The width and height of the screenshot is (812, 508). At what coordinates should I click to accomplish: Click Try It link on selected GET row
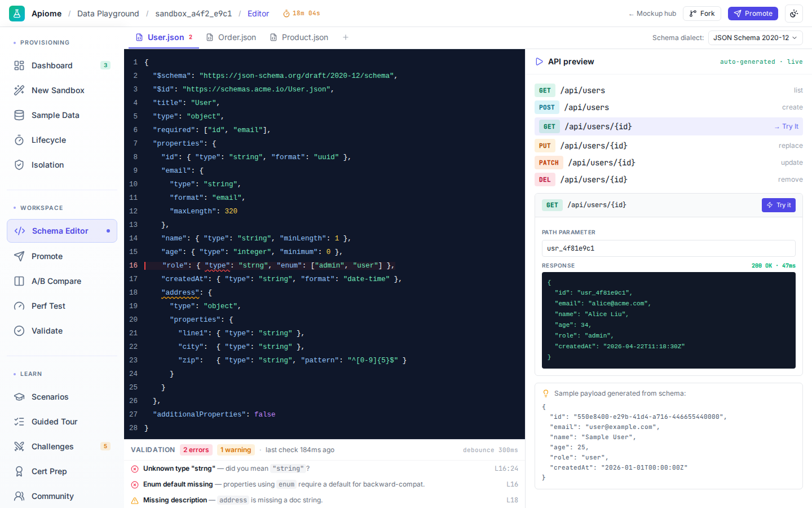click(786, 126)
